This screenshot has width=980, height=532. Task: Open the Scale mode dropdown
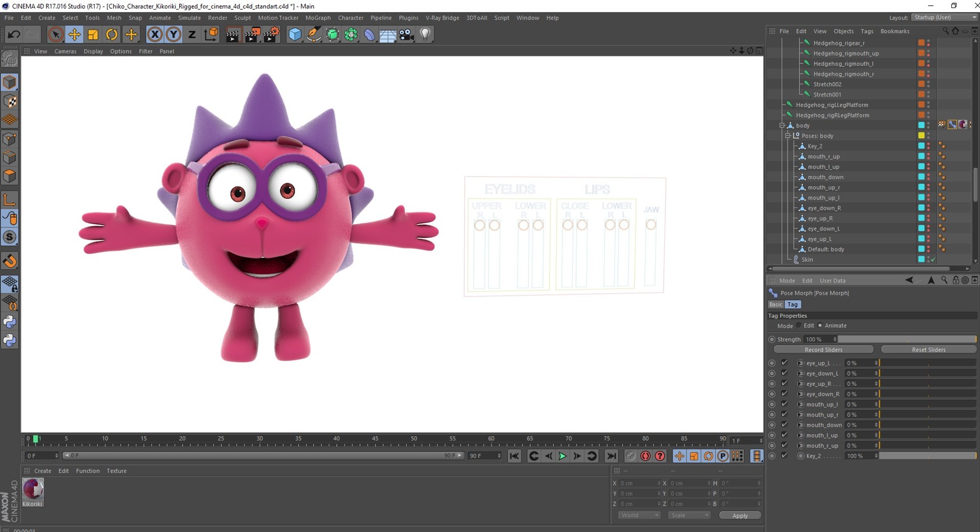[689, 516]
